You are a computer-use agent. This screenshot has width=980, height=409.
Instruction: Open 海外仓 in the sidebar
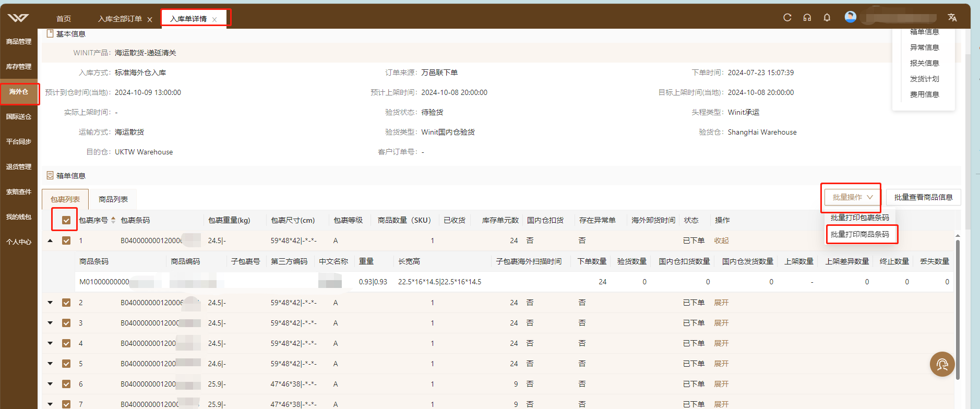19,91
